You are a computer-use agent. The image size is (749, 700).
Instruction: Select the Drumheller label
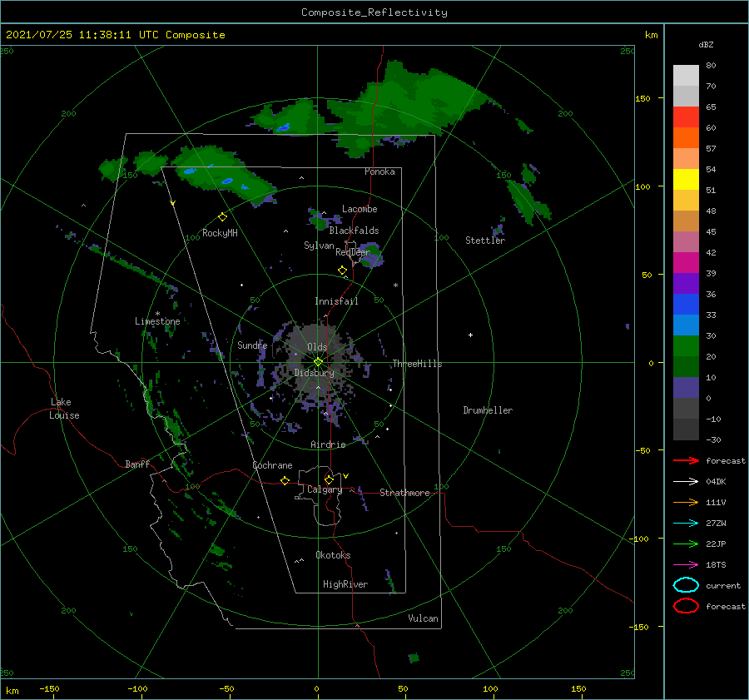coord(488,410)
